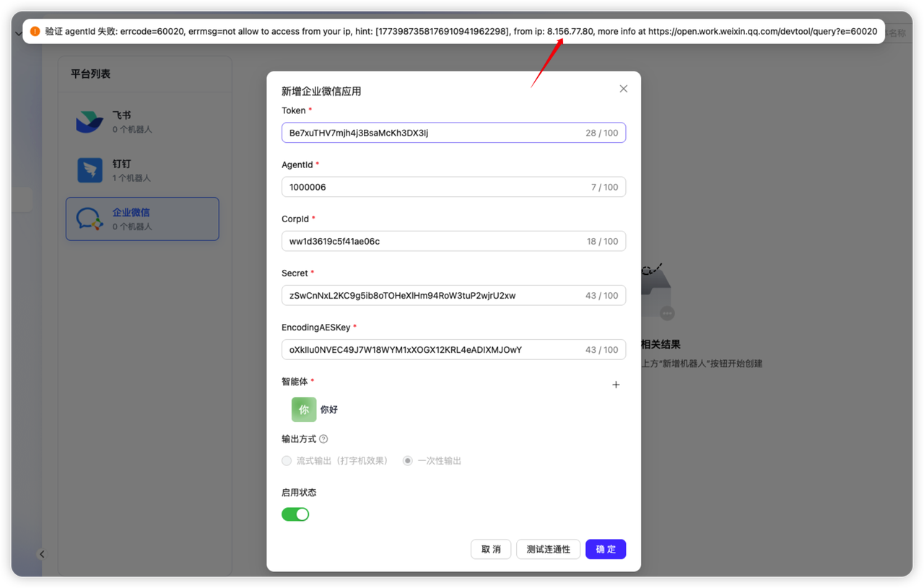Focus the CorpId input field

click(x=453, y=241)
